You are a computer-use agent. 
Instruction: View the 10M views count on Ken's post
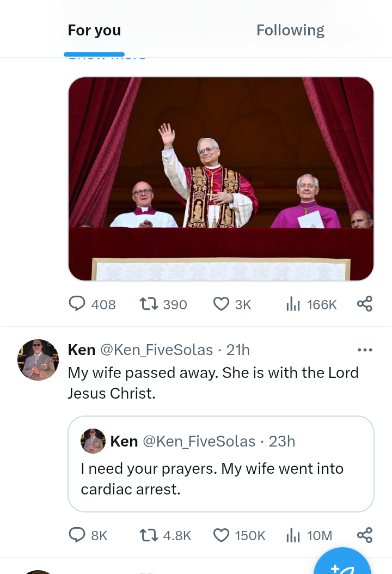[293, 535]
